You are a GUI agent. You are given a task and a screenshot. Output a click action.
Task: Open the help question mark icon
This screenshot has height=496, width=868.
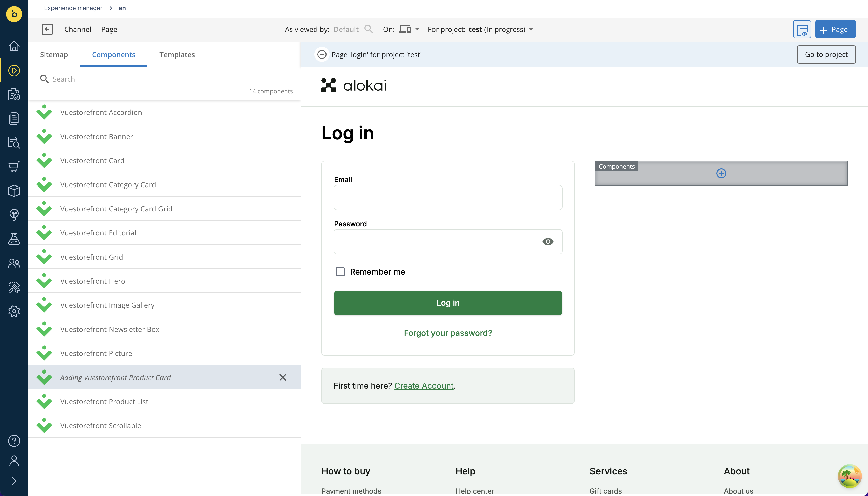tap(14, 441)
